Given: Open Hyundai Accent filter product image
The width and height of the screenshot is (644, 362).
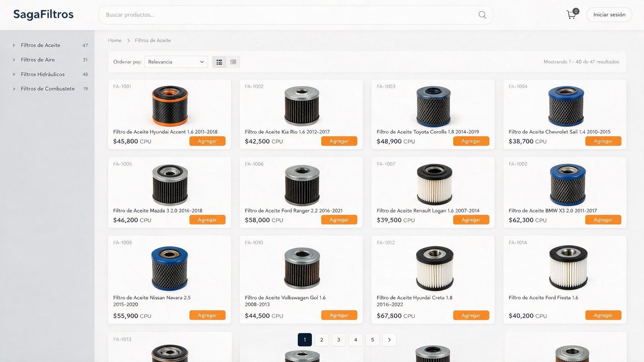Looking at the screenshot, I should point(170,106).
